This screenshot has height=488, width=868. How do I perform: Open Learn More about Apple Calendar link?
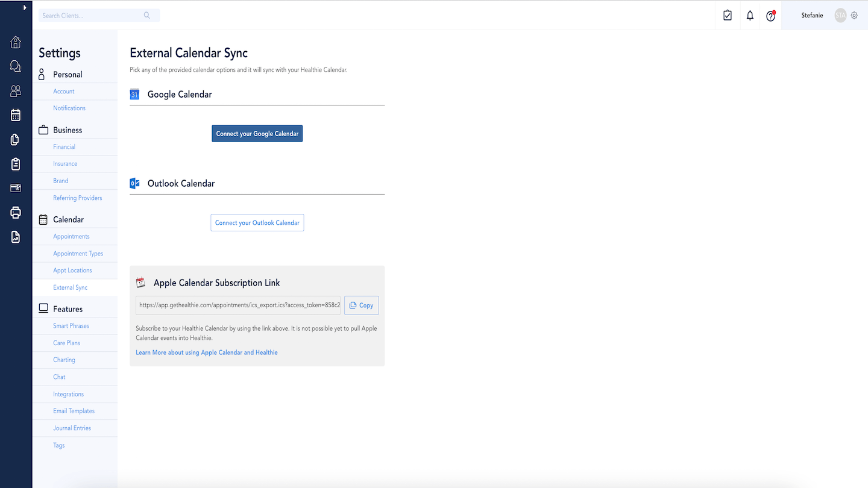[x=207, y=352]
